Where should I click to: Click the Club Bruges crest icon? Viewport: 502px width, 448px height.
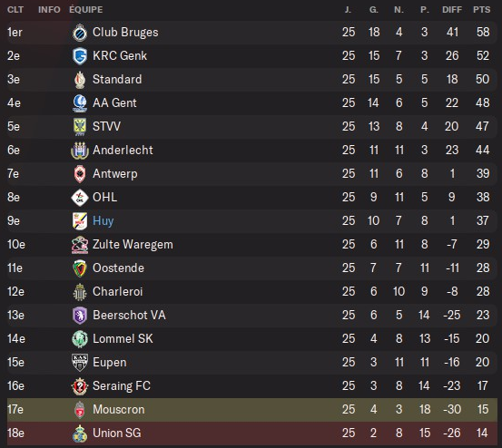[x=79, y=33]
